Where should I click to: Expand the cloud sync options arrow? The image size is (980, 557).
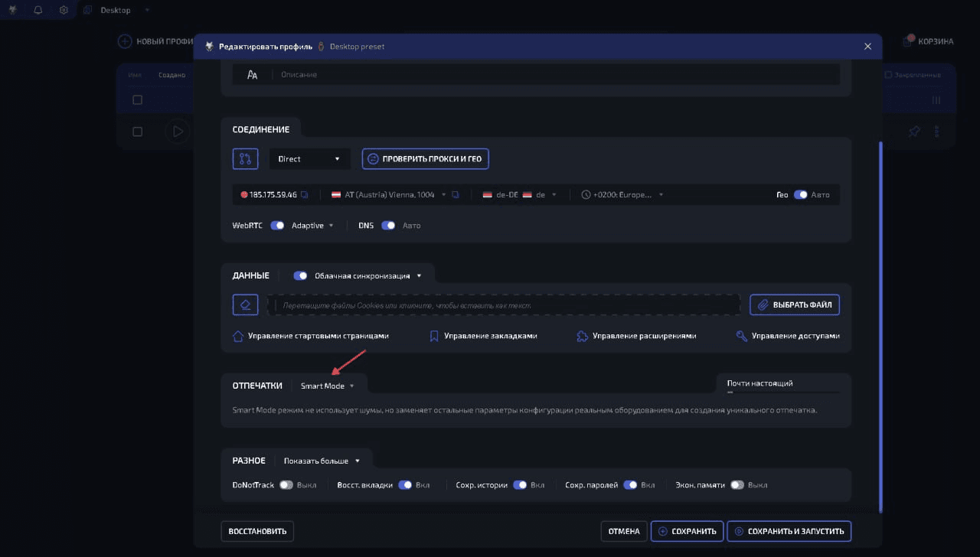[420, 276]
